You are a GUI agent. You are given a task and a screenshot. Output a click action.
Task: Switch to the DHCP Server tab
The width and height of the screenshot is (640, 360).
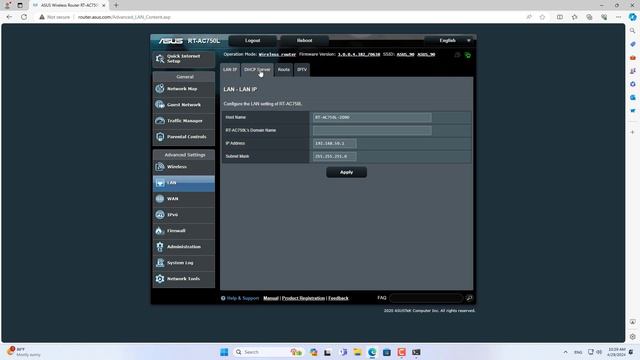coord(257,70)
